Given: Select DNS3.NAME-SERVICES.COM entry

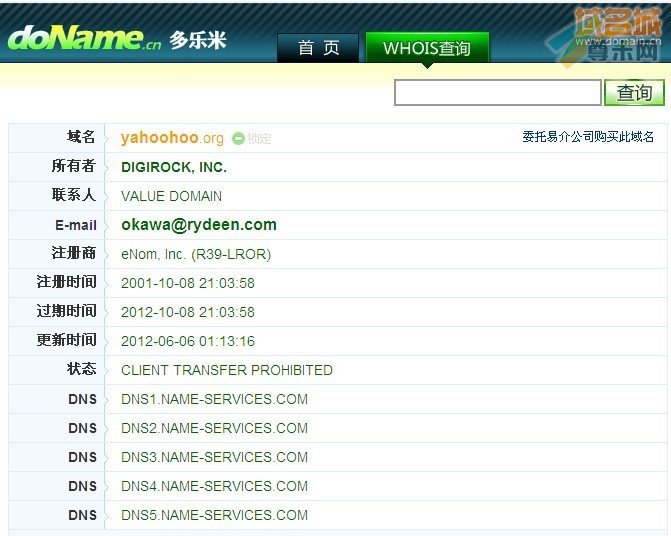Looking at the screenshot, I should tap(214, 457).
